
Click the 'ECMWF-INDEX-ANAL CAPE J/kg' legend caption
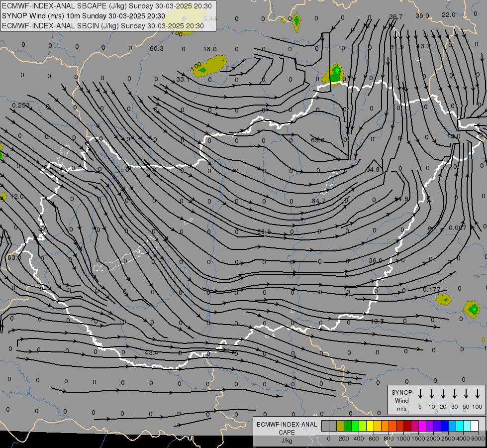click(x=287, y=432)
